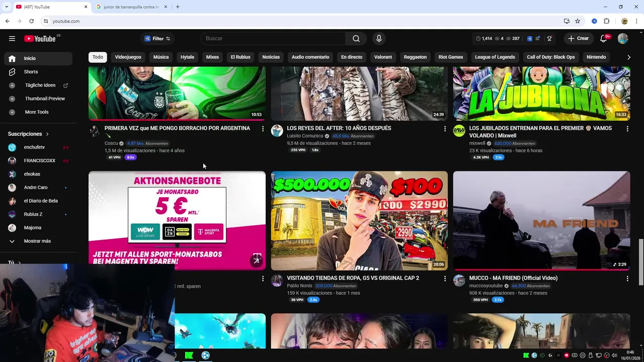The height and width of the screenshot is (362, 644).
Task: Open LA JUBILONA video thumbnail
Action: click(x=541, y=94)
